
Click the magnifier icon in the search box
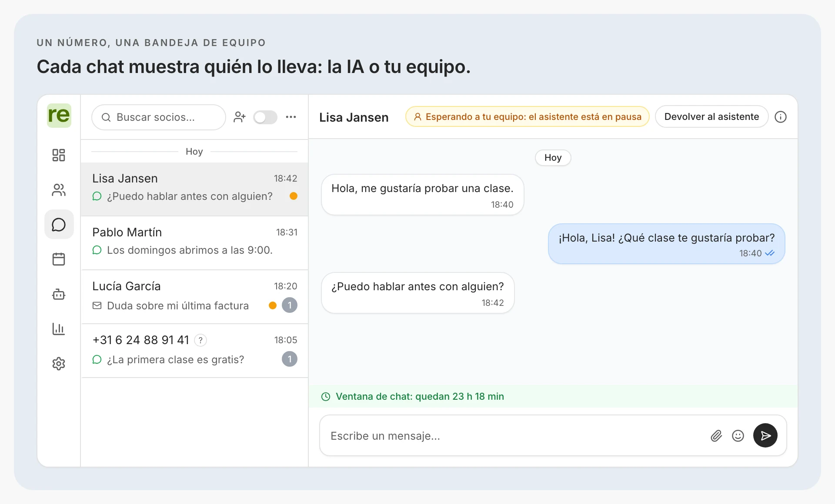pyautogui.click(x=106, y=117)
